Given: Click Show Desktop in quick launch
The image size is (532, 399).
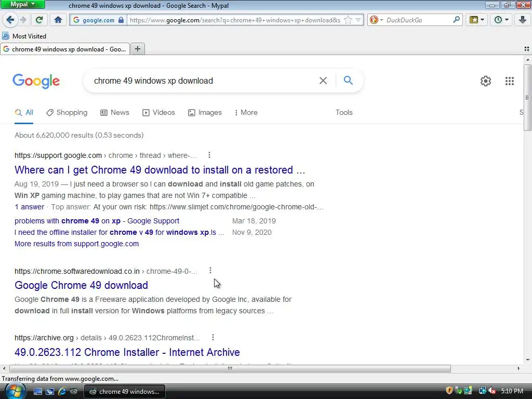Looking at the screenshot, I should tap(37, 392).
